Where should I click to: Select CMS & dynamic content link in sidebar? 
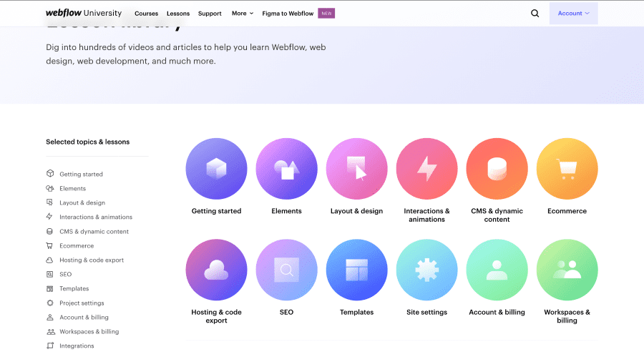tap(94, 232)
